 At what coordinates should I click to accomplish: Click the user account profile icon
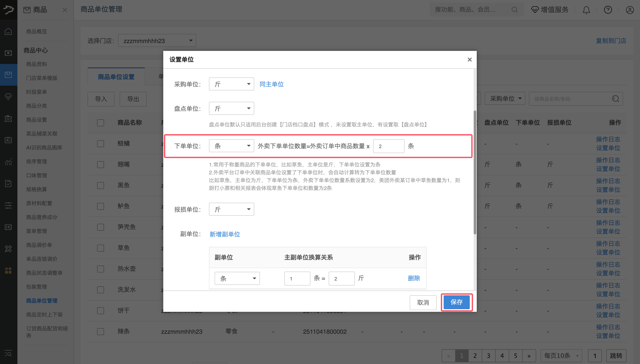[x=630, y=10]
